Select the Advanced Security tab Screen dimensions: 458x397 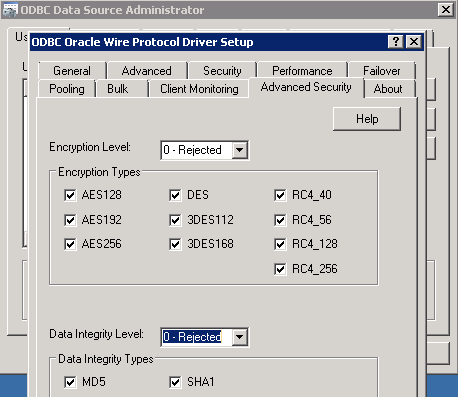coord(306,87)
